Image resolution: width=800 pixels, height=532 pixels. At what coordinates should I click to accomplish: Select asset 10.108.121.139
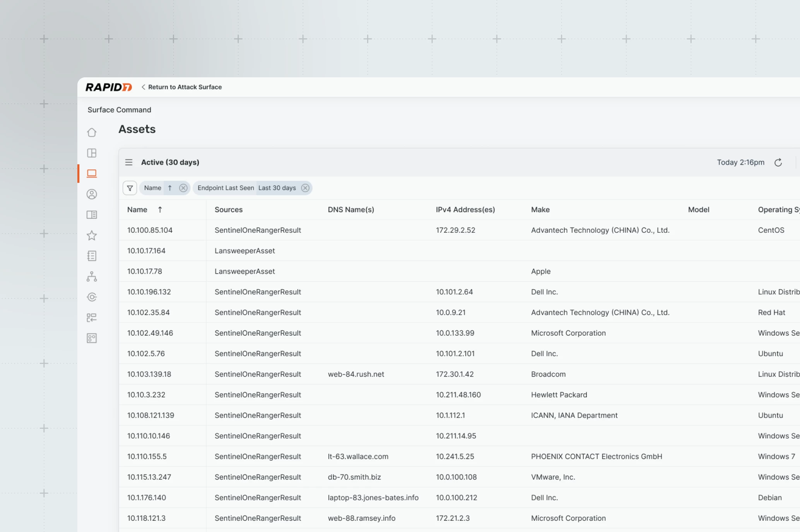pyautogui.click(x=150, y=415)
